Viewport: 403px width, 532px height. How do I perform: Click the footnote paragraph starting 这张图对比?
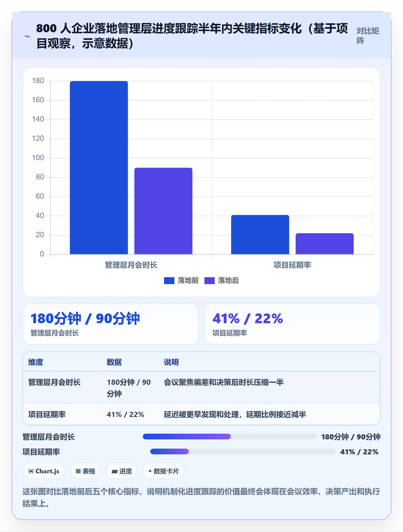201,497
